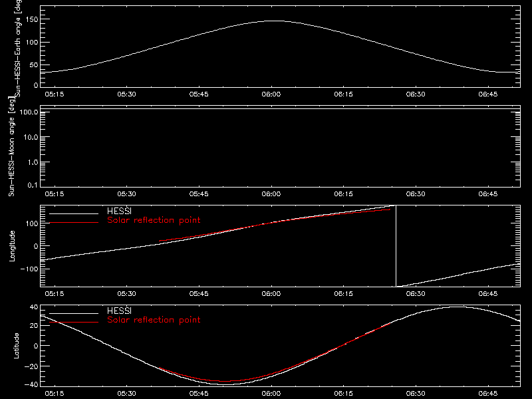
Task: Click 06:00 time label under Longitude plot
Action: point(271,294)
